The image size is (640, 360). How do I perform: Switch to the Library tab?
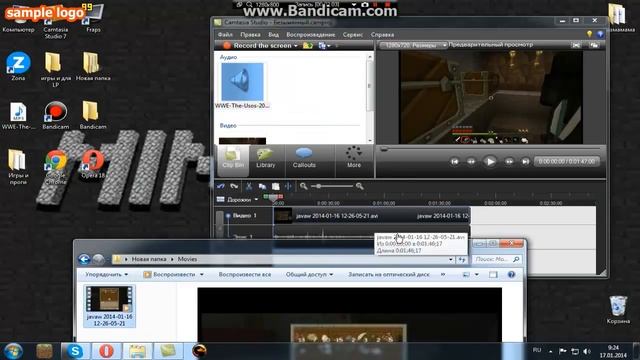tap(266, 159)
